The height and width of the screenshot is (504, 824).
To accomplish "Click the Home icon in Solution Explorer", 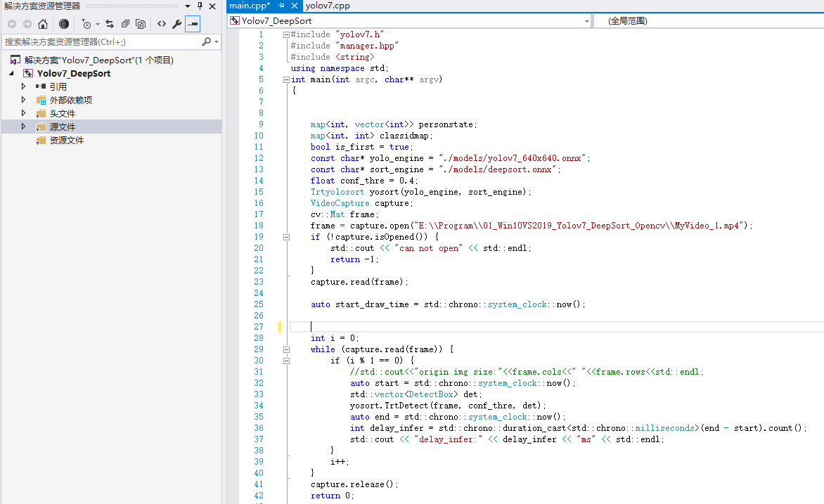I will [x=43, y=24].
